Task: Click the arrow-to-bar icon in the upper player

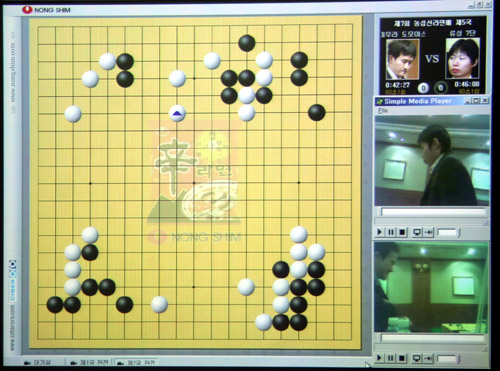Action: point(428,232)
